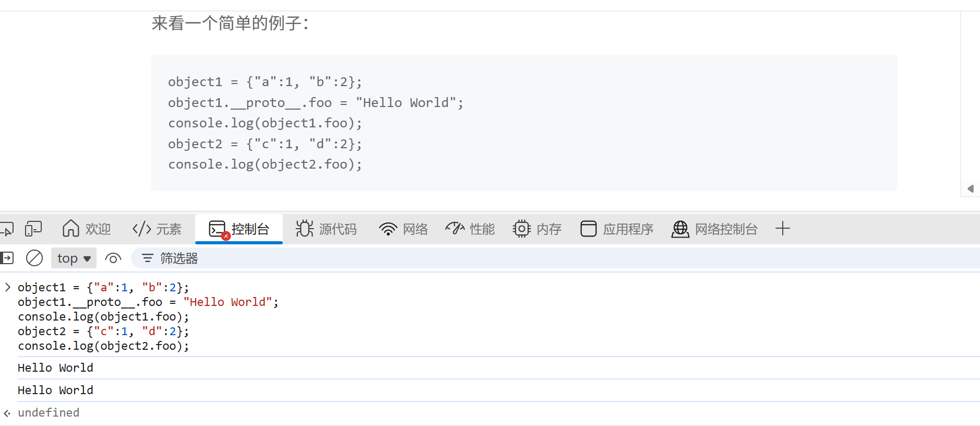980x426 pixels.
Task: Clear the console with the circle-slash icon
Action: (x=34, y=258)
